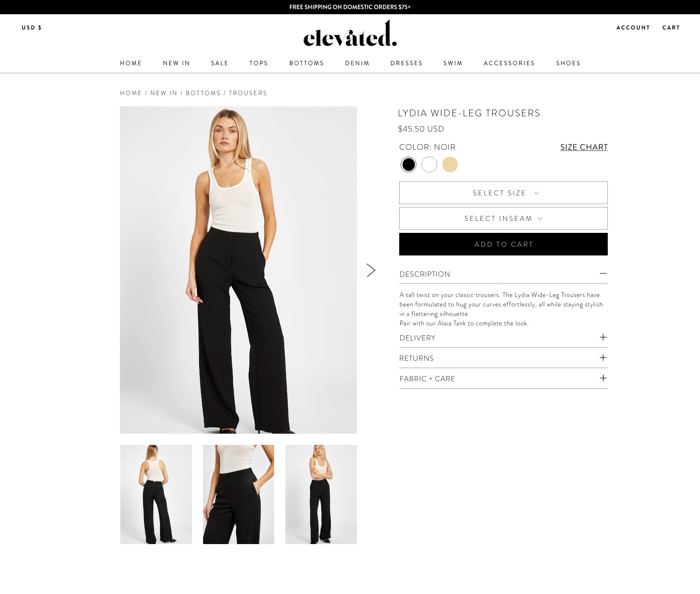Select the Noir black color swatch
This screenshot has width=700, height=594.
(408, 164)
